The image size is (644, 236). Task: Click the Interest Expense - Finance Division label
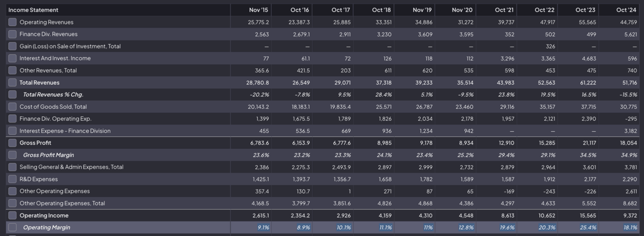pos(65,131)
